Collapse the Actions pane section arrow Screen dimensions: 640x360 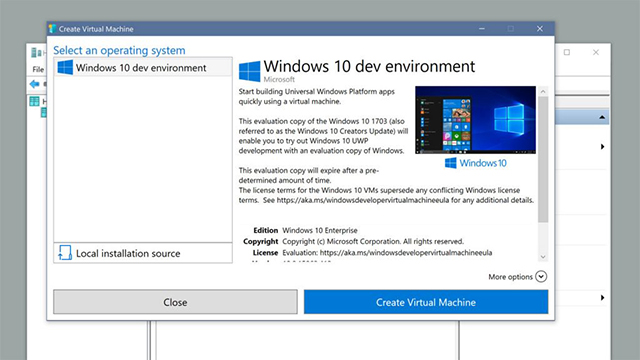tap(602, 117)
